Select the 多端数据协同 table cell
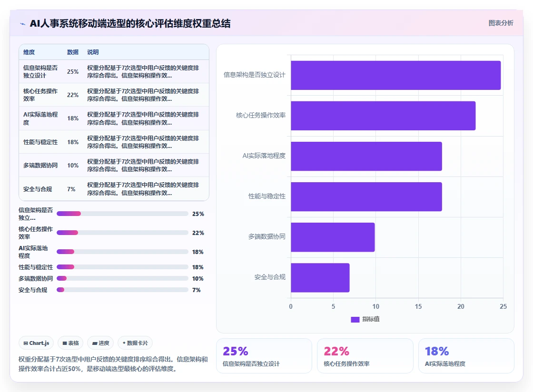The width and height of the screenshot is (533, 392). coord(40,166)
